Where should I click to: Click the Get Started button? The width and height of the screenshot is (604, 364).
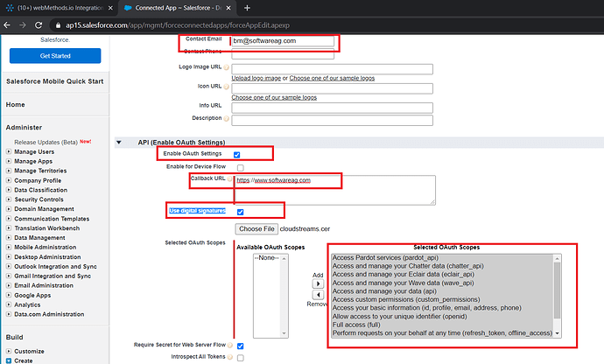(x=55, y=56)
